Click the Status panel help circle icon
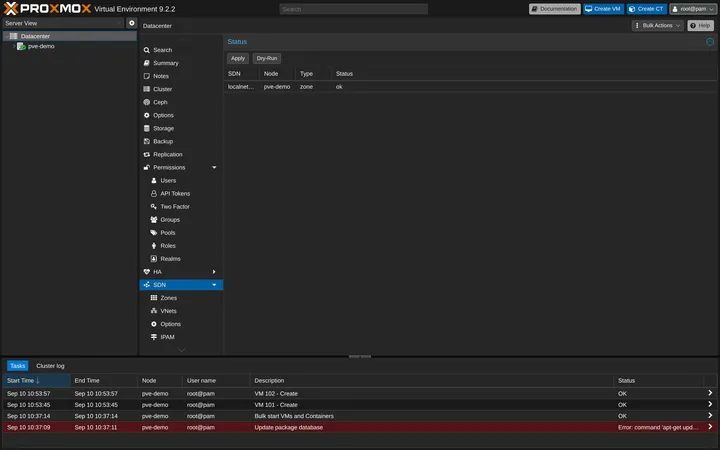Image resolution: width=720 pixels, height=450 pixels. tap(710, 42)
